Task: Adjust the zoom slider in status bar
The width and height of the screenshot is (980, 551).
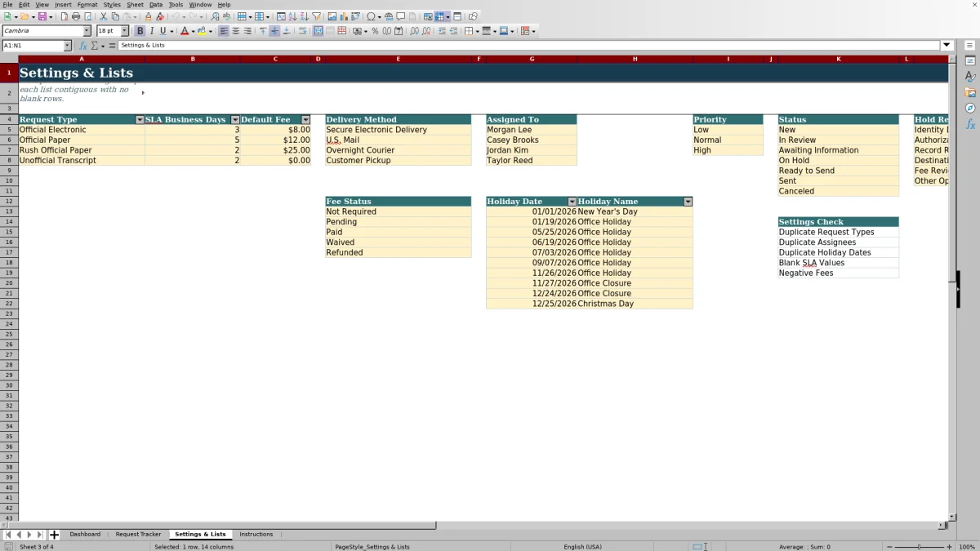Action: pos(919,547)
